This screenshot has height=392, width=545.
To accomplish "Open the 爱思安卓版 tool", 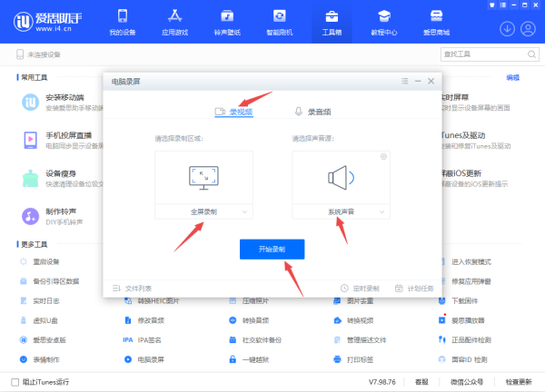I will (43, 340).
